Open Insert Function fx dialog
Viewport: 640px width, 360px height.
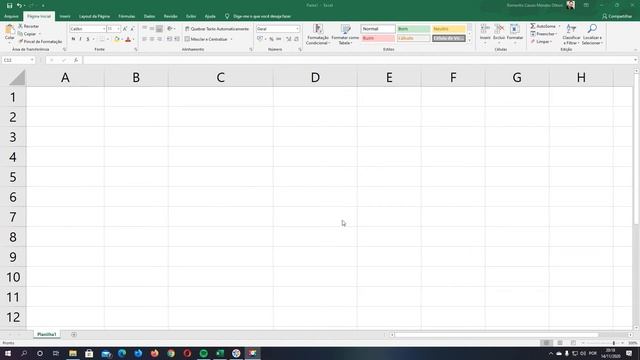76,60
